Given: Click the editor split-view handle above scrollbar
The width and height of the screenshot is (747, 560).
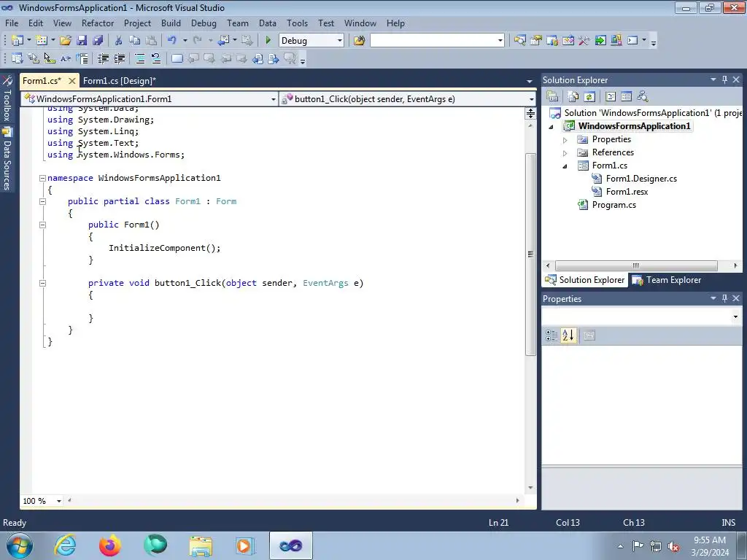Looking at the screenshot, I should [x=530, y=113].
